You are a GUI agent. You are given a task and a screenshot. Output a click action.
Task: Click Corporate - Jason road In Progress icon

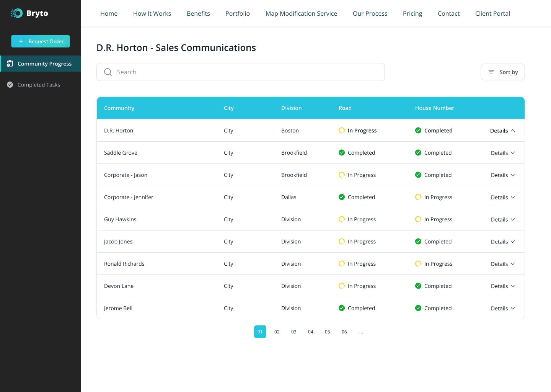tap(342, 175)
